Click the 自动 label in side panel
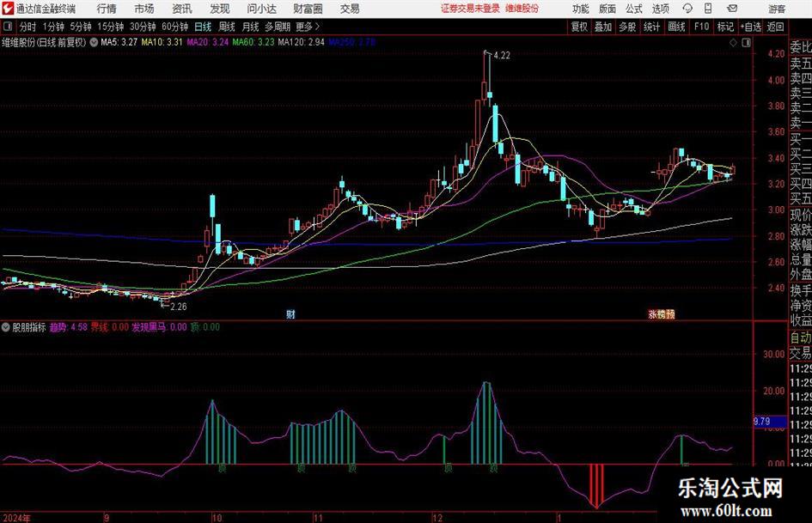812x523 pixels. (801, 338)
